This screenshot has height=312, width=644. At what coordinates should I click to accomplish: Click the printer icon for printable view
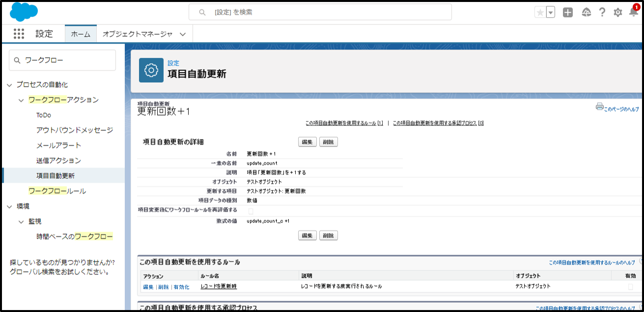599,106
